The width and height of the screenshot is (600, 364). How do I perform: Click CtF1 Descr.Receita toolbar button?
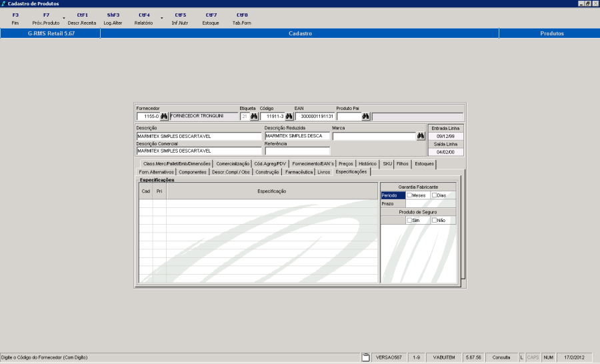(82, 19)
